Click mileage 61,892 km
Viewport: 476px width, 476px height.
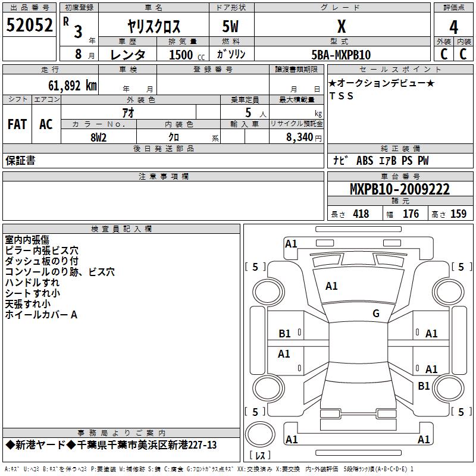point(73,85)
